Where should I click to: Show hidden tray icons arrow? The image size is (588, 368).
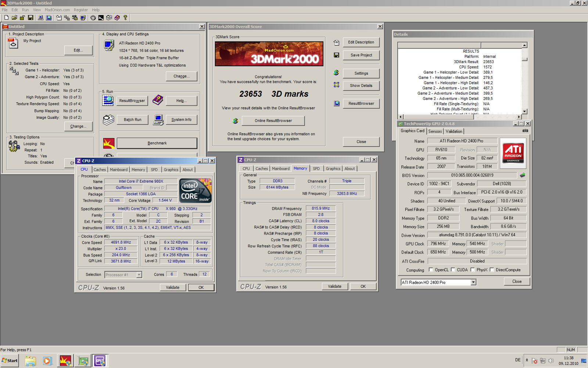coord(527,360)
